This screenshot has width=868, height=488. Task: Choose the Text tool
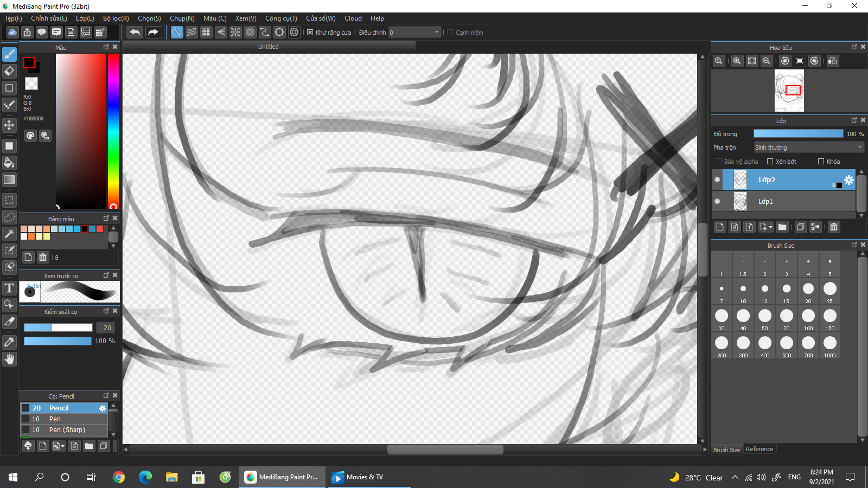(9, 288)
